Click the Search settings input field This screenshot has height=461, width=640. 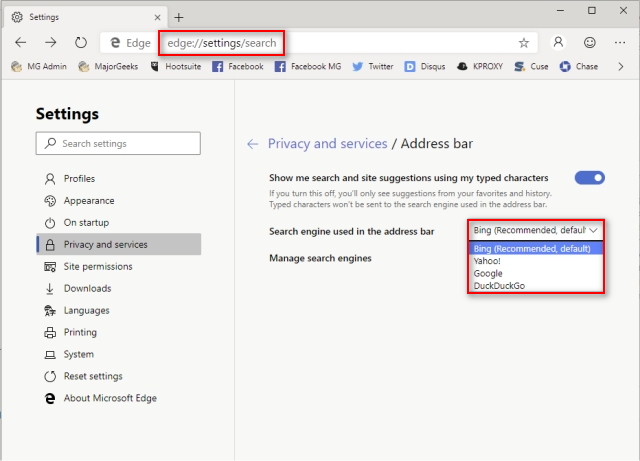(118, 143)
